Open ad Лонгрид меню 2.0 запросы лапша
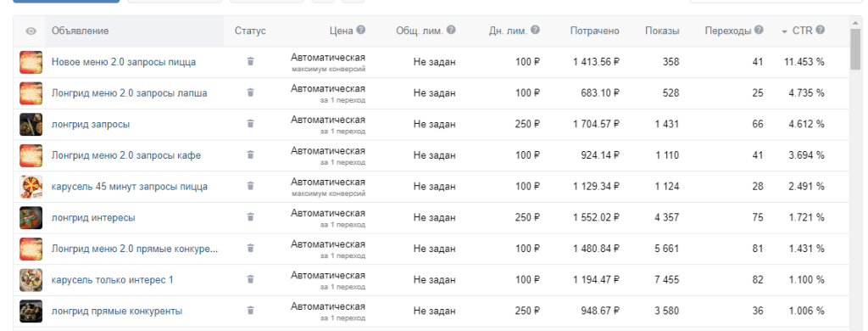The width and height of the screenshot is (868, 331). (130, 93)
